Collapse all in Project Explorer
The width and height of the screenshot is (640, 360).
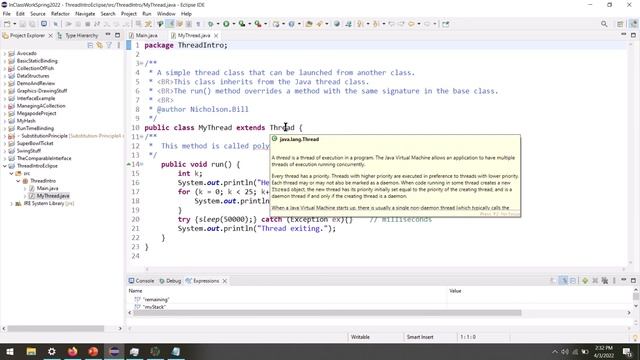point(90,45)
